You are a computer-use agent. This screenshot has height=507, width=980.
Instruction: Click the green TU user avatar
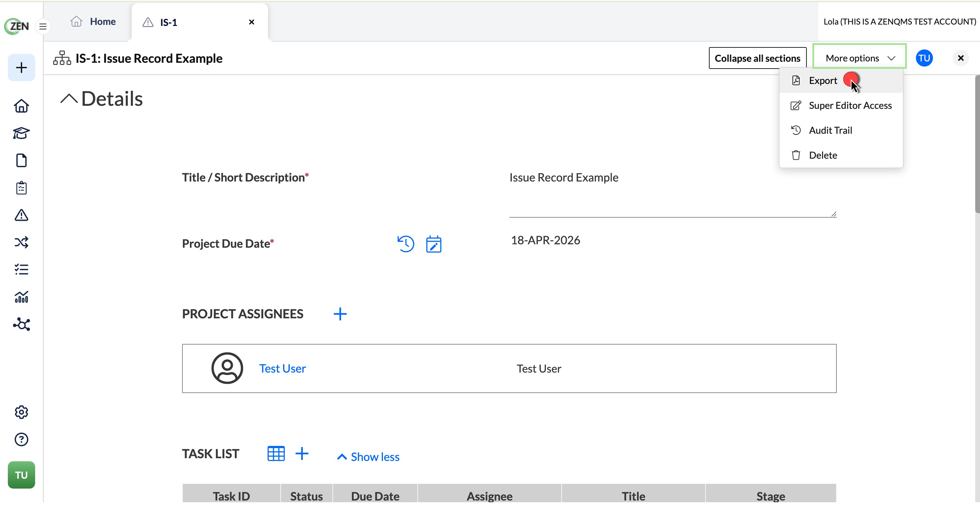(21, 475)
